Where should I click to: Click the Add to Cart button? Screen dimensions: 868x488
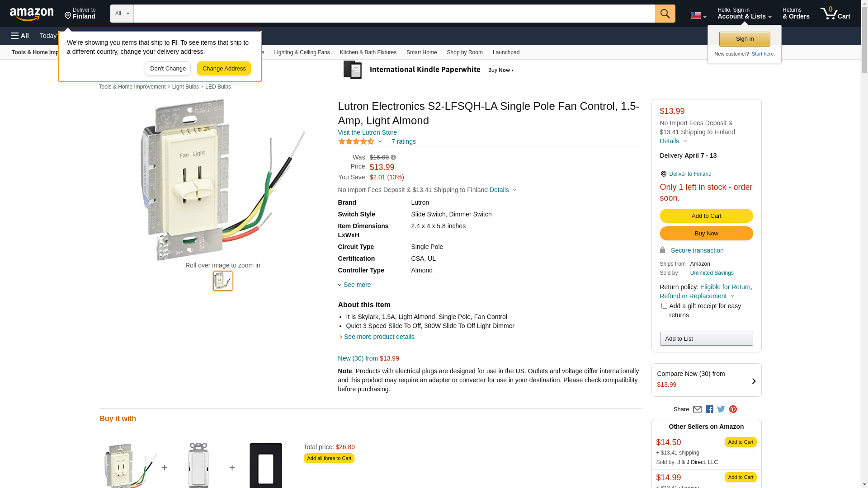(x=706, y=216)
